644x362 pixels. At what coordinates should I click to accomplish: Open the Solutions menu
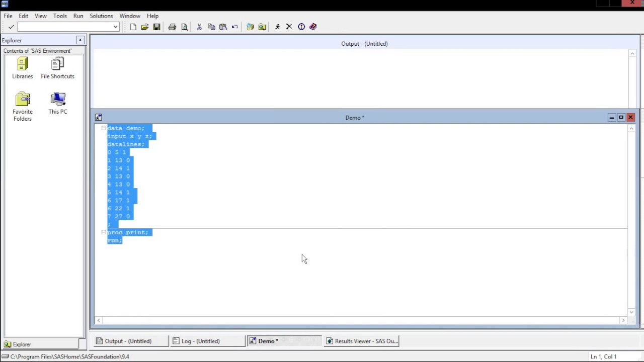coord(101,16)
